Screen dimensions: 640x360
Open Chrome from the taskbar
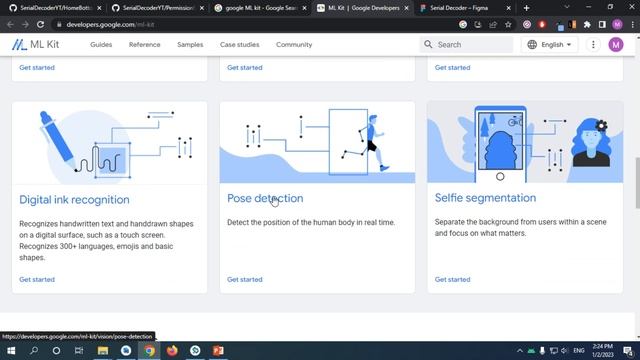[149, 351]
